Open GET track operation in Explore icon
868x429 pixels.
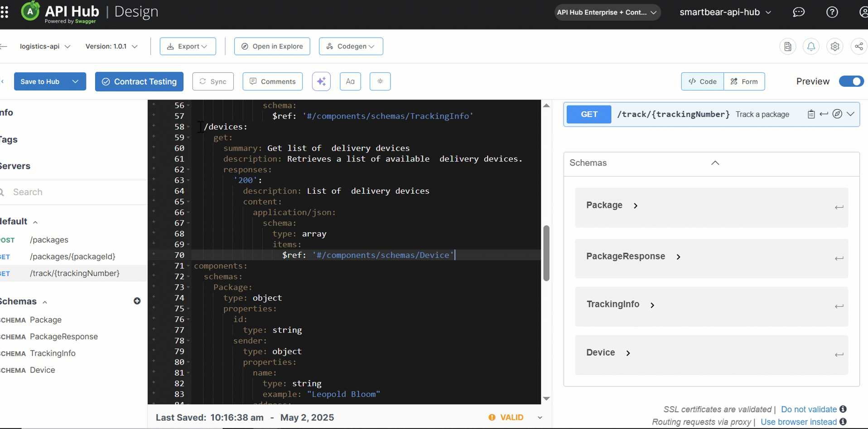click(837, 114)
